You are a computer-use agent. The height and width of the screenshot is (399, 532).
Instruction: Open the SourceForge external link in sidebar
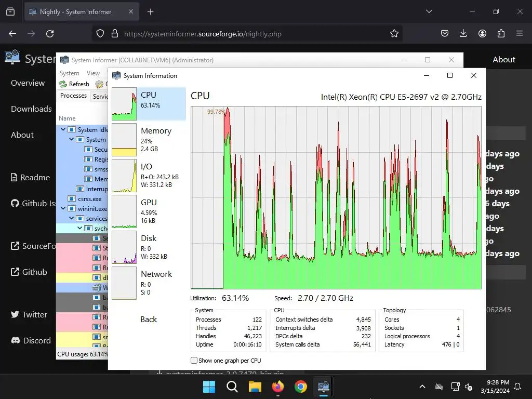(33, 246)
